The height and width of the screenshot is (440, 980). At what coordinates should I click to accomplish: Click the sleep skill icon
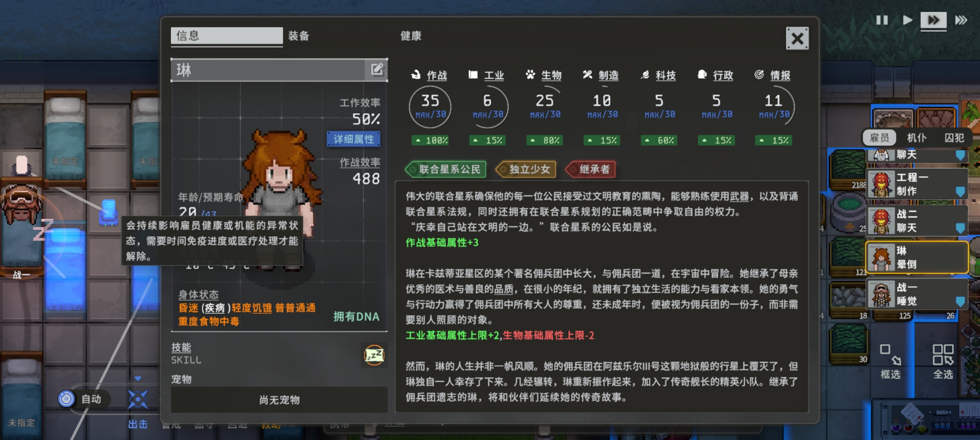click(x=374, y=355)
